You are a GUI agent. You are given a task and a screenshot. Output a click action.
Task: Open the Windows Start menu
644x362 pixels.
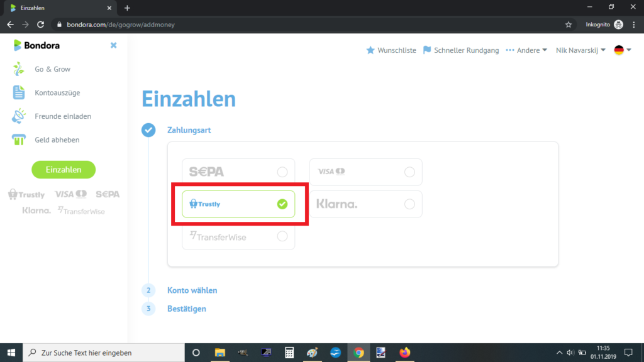[11, 353]
